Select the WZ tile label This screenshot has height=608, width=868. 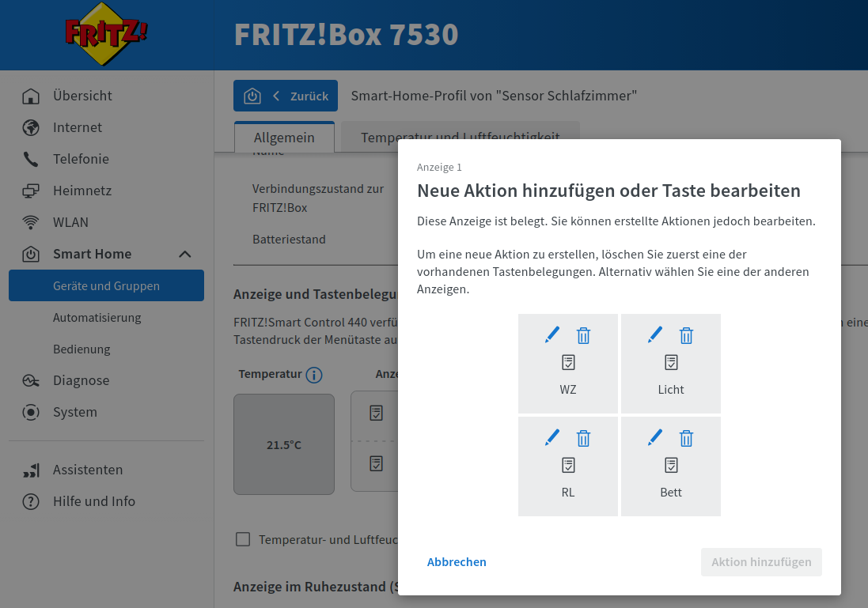[568, 390]
